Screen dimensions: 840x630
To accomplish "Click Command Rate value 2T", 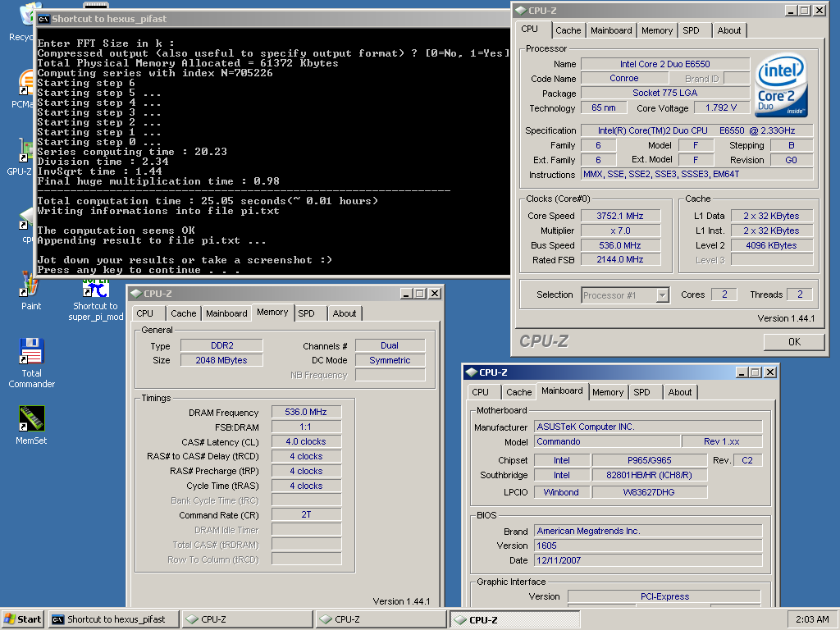I will tap(306, 514).
